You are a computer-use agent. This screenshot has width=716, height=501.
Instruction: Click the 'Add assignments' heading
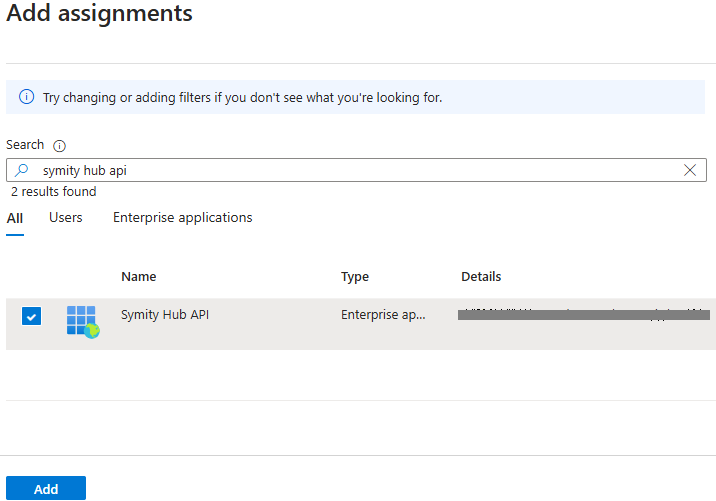click(100, 15)
